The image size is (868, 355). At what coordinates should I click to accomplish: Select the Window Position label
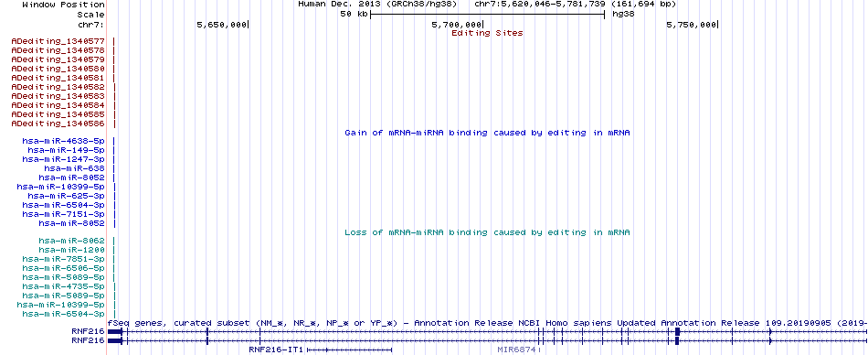[x=64, y=5]
